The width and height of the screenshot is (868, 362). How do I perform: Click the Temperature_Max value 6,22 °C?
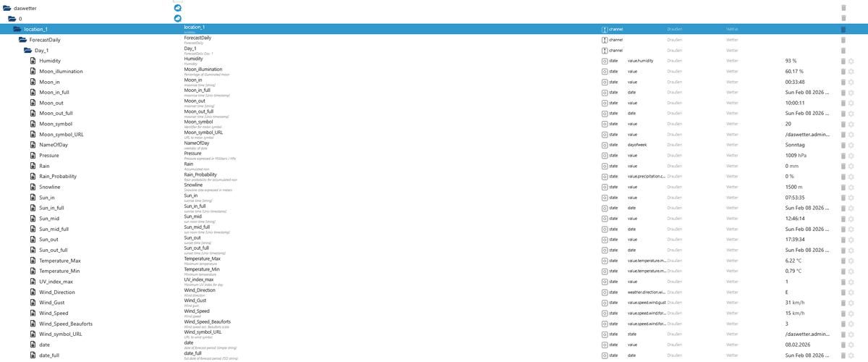(x=793, y=261)
